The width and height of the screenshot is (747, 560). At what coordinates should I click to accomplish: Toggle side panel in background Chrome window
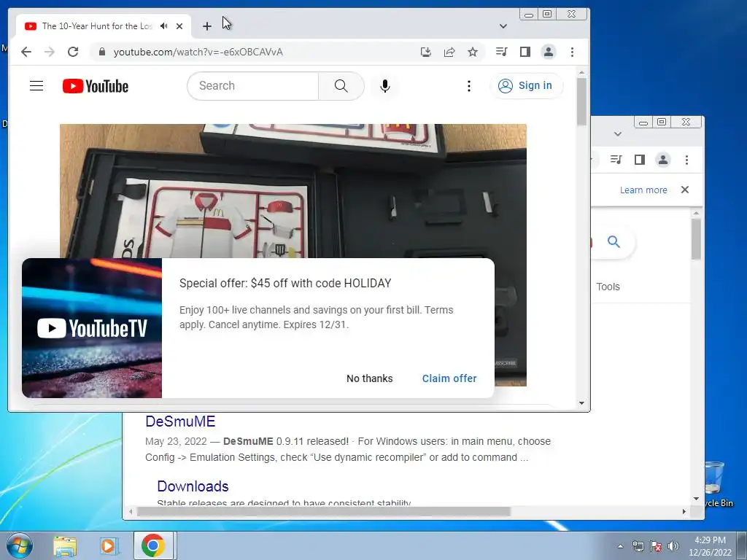point(639,160)
